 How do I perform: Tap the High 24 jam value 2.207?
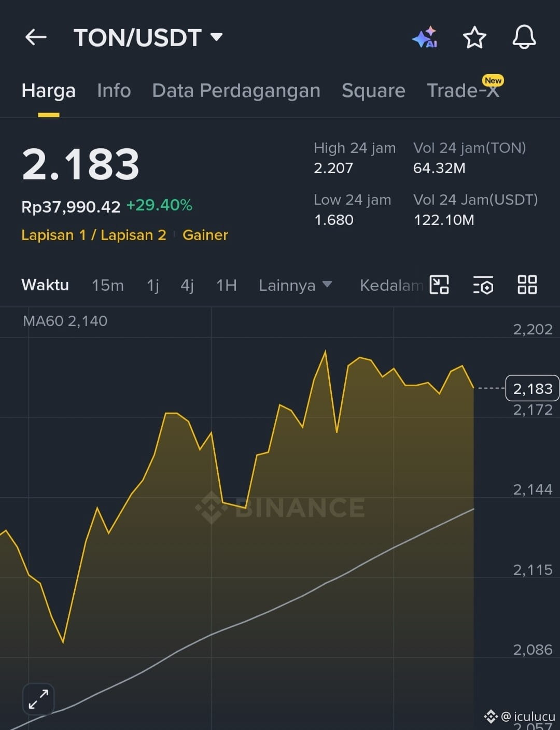pyautogui.click(x=333, y=168)
